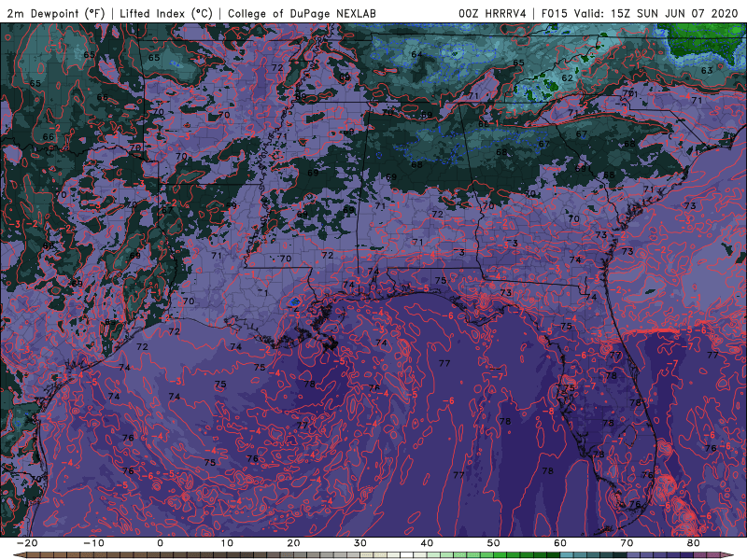The image size is (747, 560).
Task: Click the '2m Dewpoint (°F)' title text
Action: pos(56,13)
